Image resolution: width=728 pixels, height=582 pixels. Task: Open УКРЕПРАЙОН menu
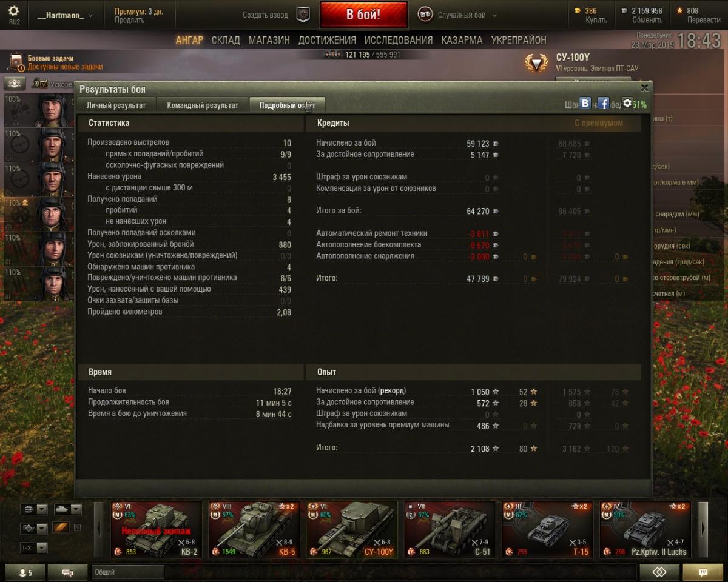(x=519, y=40)
